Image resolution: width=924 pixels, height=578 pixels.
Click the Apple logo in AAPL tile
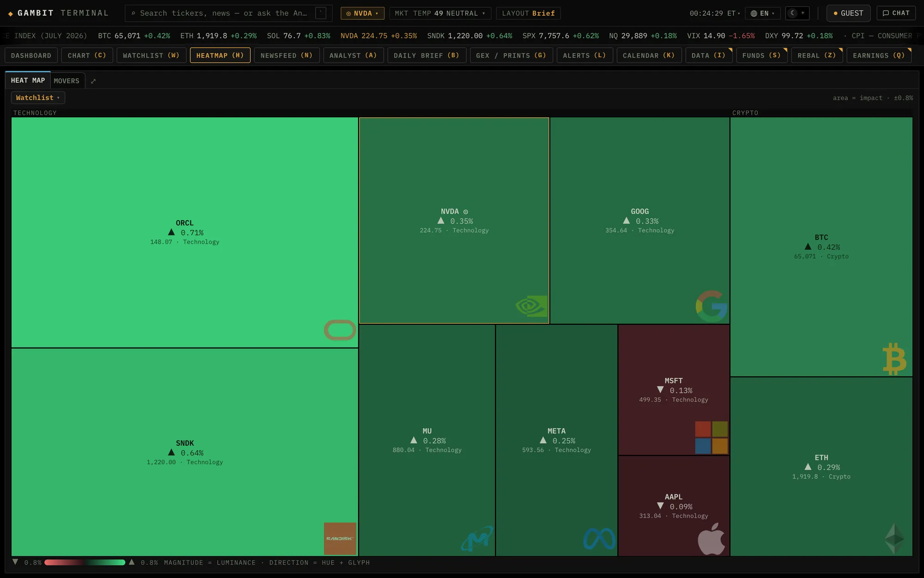point(711,539)
